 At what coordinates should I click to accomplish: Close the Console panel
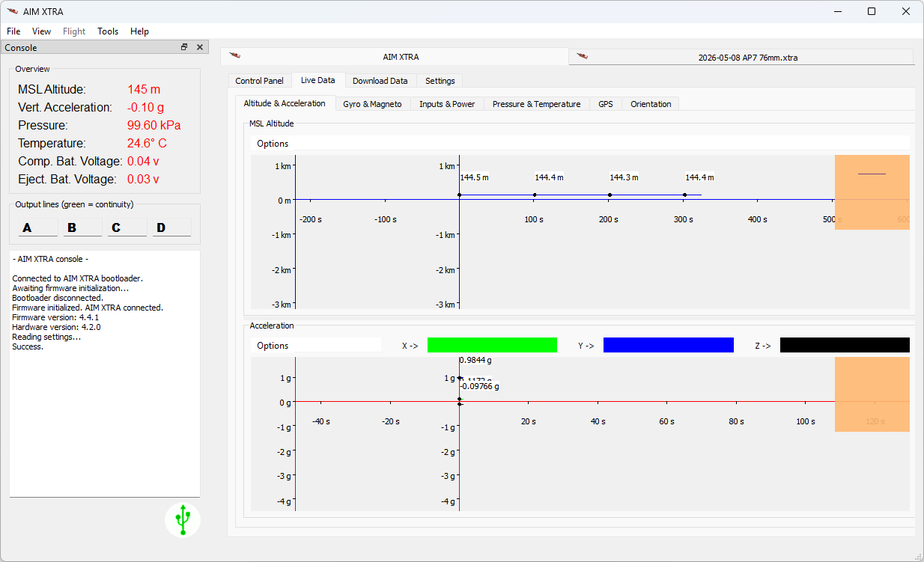tap(200, 47)
